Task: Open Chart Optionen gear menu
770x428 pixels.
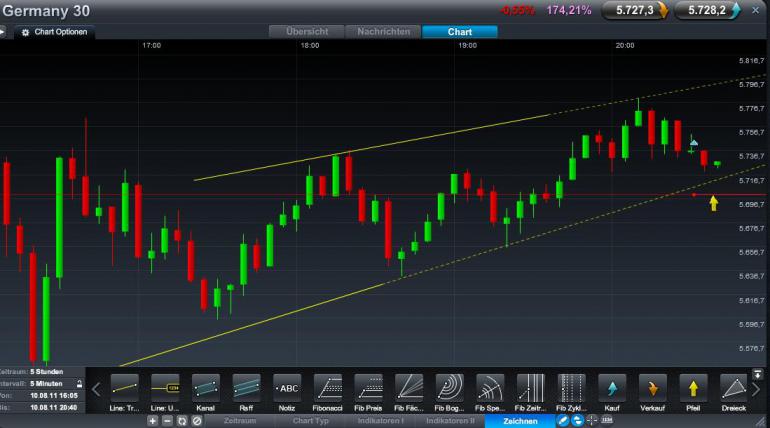Action: point(55,32)
